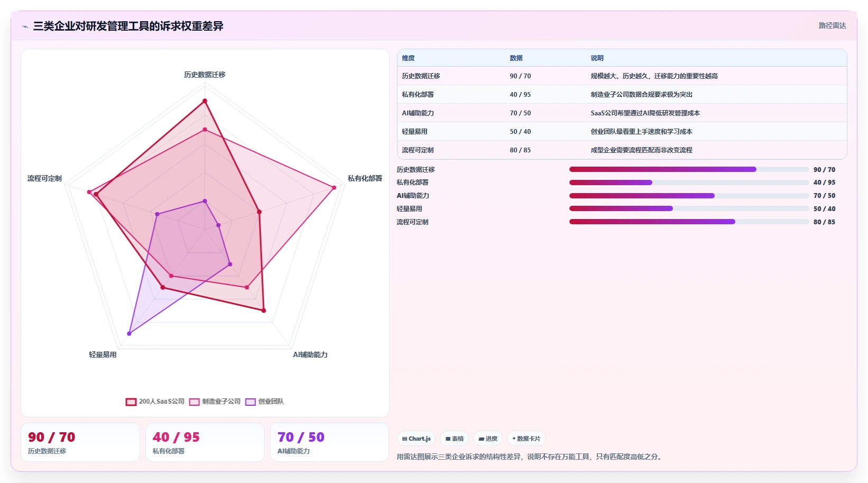Click the radar axis label 历史数据迁移
This screenshot has width=868, height=483.
[205, 75]
